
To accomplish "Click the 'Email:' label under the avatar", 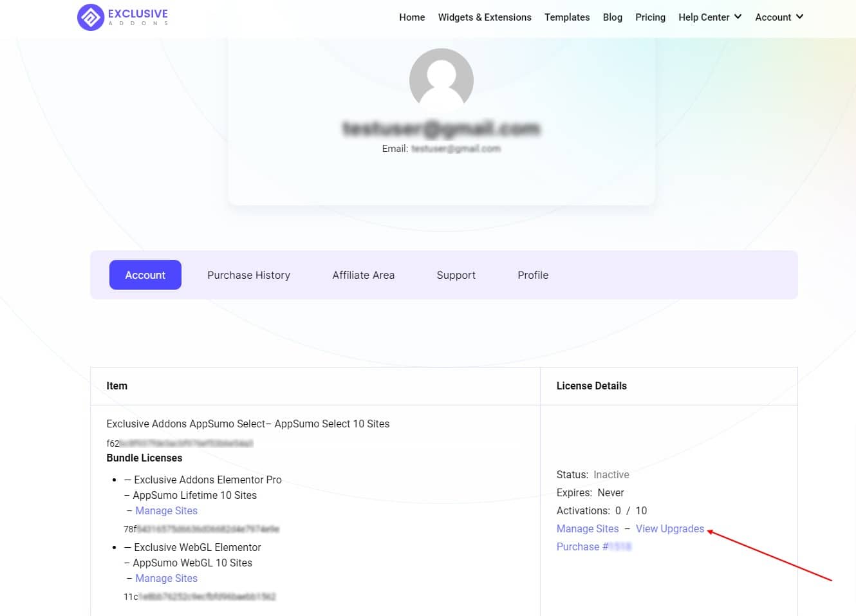I will pyautogui.click(x=395, y=149).
